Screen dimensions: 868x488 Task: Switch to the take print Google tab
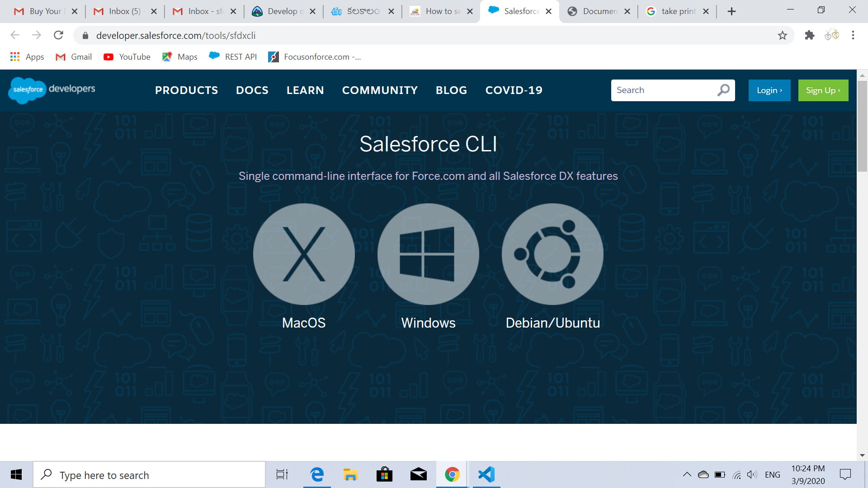coord(678,11)
